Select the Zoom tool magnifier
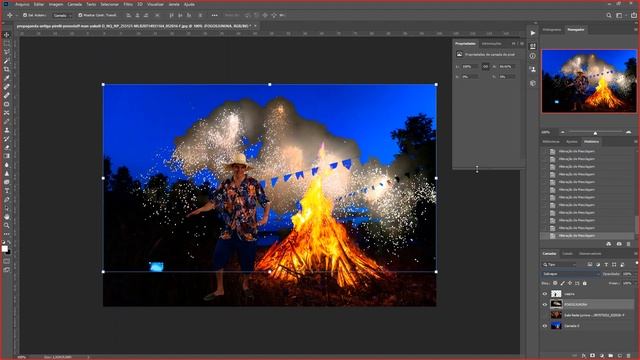 [7, 225]
